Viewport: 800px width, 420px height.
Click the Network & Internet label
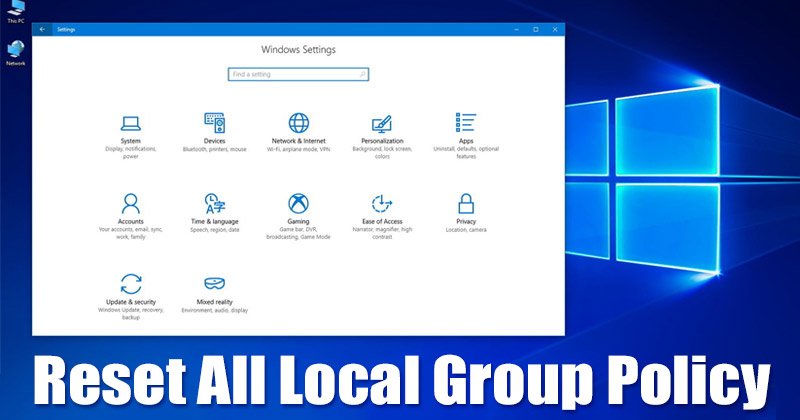[x=298, y=141]
